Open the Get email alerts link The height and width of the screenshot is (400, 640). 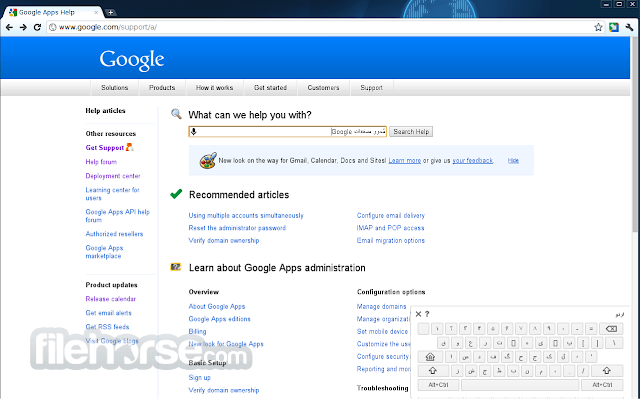(109, 313)
